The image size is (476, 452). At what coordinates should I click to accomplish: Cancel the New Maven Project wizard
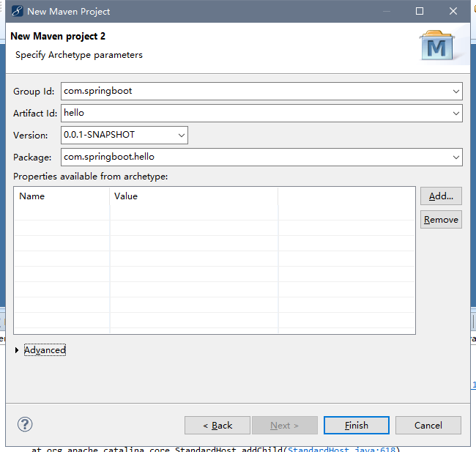click(x=428, y=426)
